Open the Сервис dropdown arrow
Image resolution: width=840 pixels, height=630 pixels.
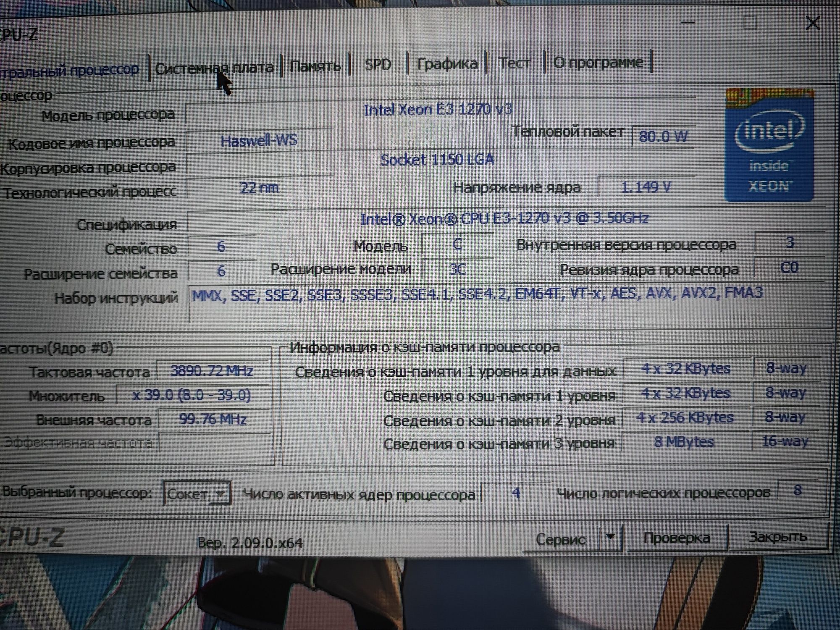[611, 537]
